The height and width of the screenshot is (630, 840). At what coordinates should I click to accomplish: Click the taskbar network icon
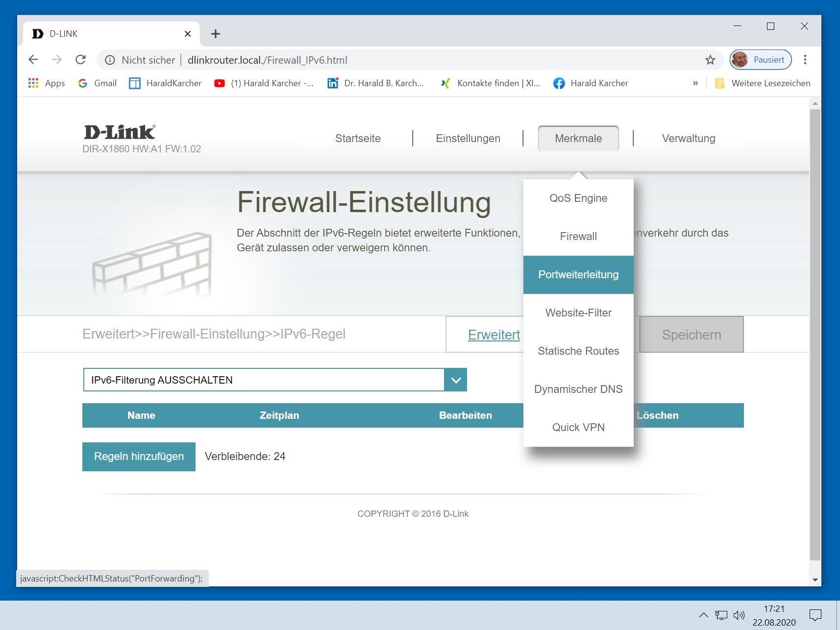(721, 615)
